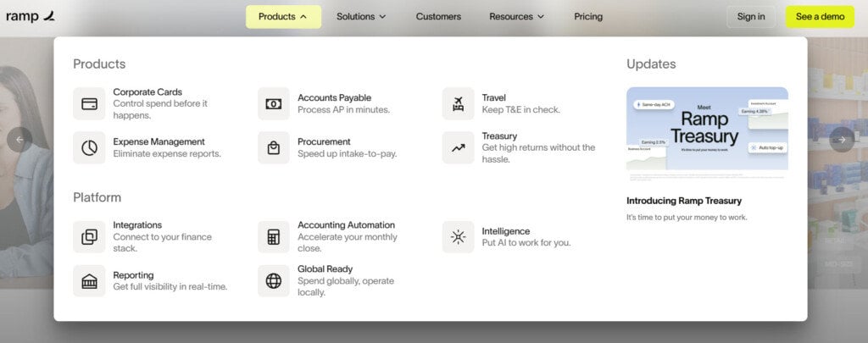Click the See a demo button

tap(820, 17)
